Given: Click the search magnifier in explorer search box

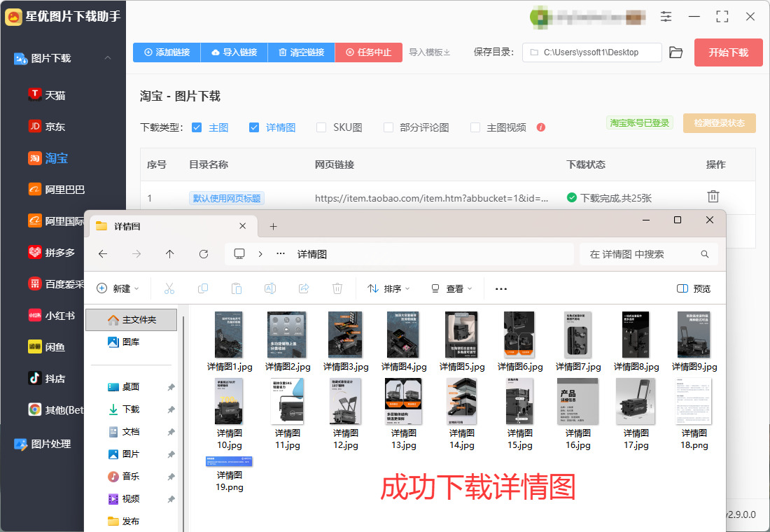Looking at the screenshot, I should click(705, 254).
